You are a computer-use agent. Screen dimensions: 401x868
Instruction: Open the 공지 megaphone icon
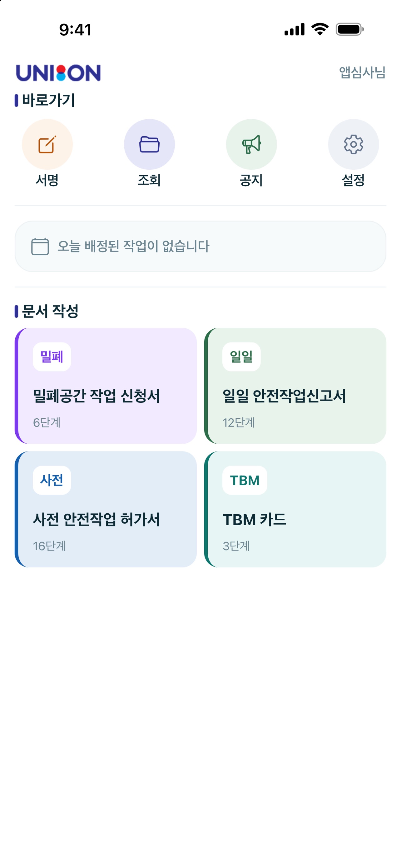pos(251,144)
